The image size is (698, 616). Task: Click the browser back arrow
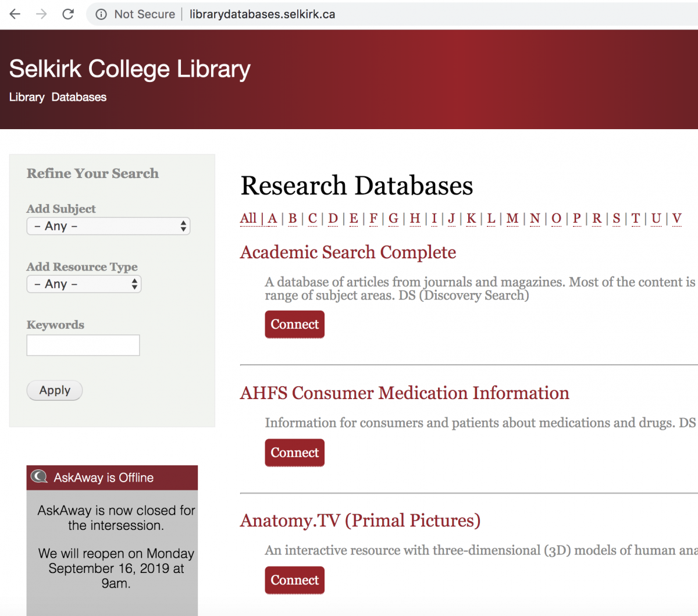15,14
